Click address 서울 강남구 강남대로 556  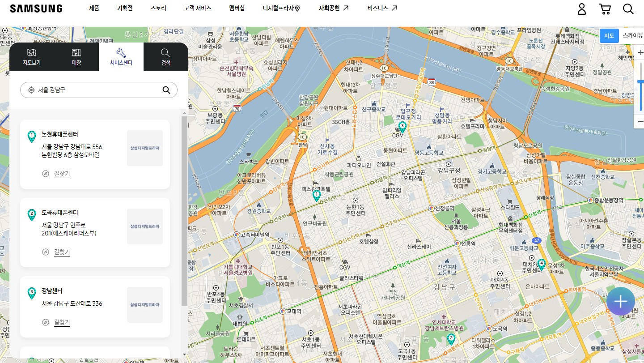[x=72, y=147]
